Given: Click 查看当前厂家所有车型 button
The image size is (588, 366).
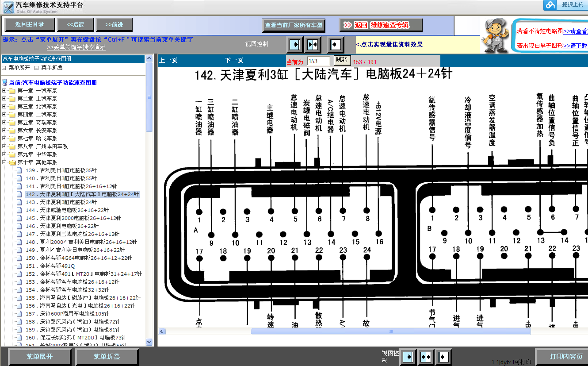Looking at the screenshot, I should click(x=294, y=25).
